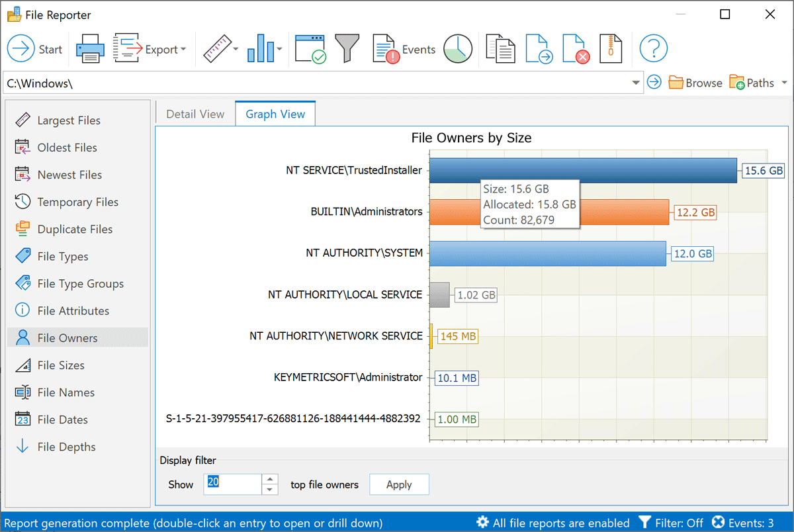Expand the chart type dropdown arrow
The image size is (794, 532).
[x=280, y=49]
